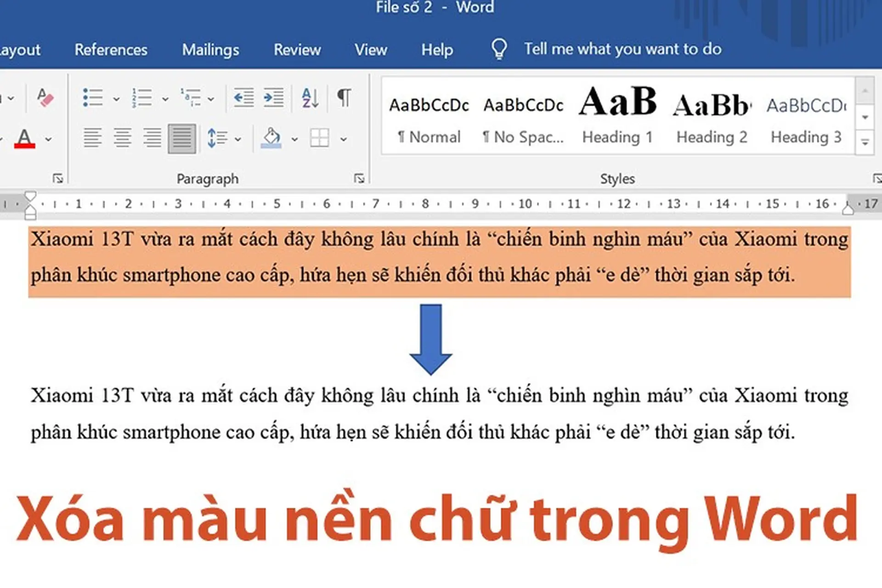Toggle the Show/Hide paragraph marks icon
Image resolution: width=882 pixels, height=588 pixels.
pos(344,97)
